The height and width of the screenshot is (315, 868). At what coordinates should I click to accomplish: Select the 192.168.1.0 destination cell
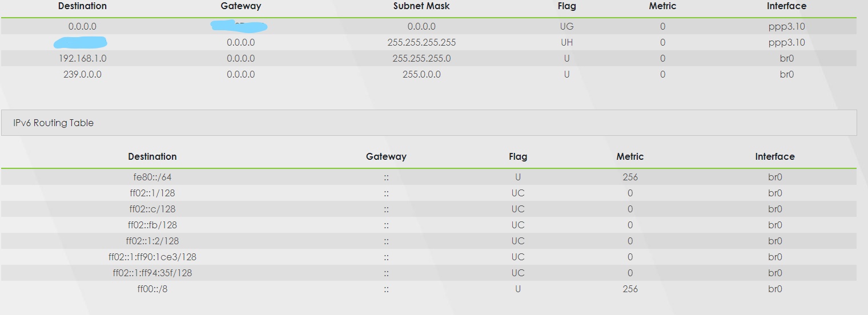pos(82,58)
